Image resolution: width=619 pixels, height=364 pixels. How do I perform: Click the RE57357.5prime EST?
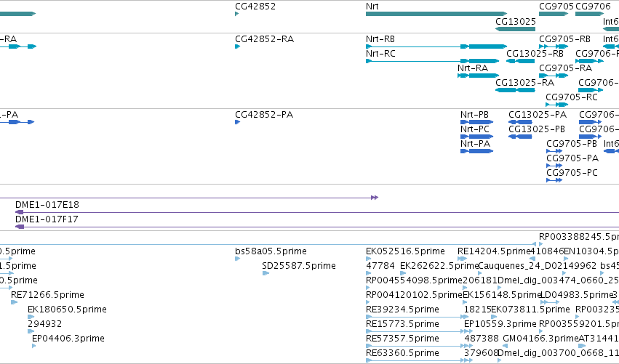(x=419, y=347)
